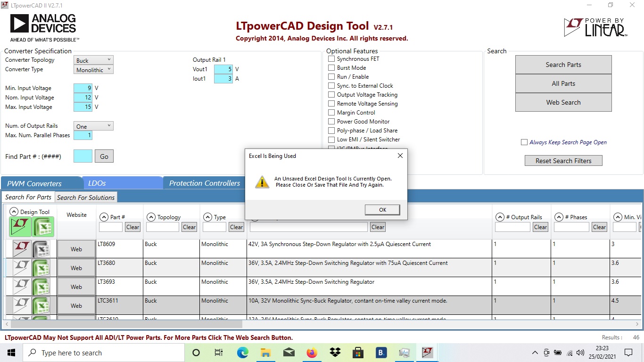Open Task View from the taskbar
The width and height of the screenshot is (644, 362).
click(x=219, y=353)
